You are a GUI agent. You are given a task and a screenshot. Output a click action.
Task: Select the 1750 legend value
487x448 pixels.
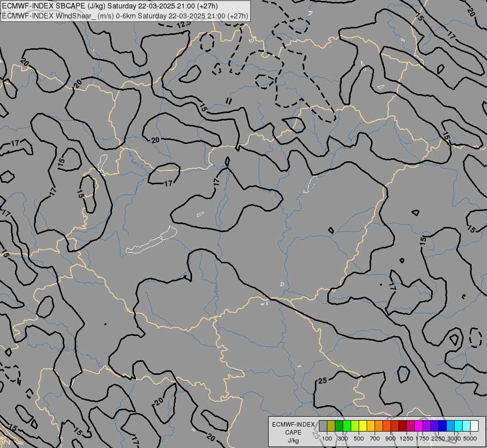pyautogui.click(x=422, y=439)
